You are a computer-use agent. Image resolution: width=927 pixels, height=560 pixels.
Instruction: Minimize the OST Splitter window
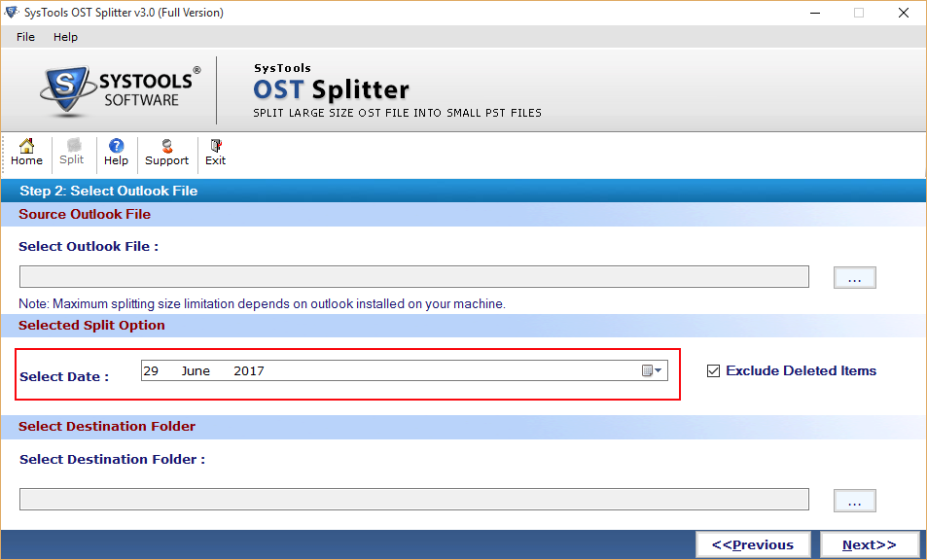pyautogui.click(x=815, y=13)
